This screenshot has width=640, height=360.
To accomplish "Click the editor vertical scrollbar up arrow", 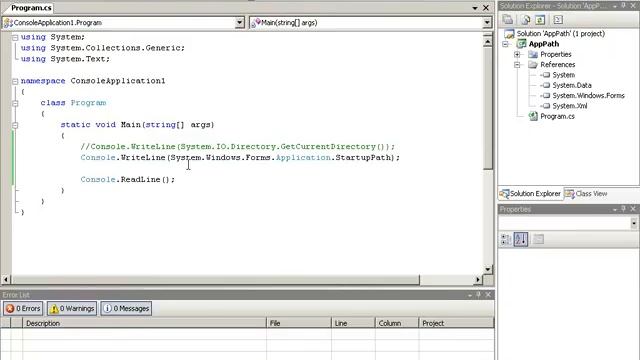I will tap(488, 42).
